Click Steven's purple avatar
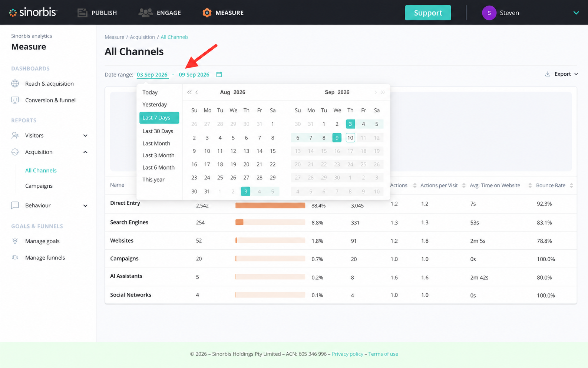Screen dimensions: 588x368 [489, 13]
